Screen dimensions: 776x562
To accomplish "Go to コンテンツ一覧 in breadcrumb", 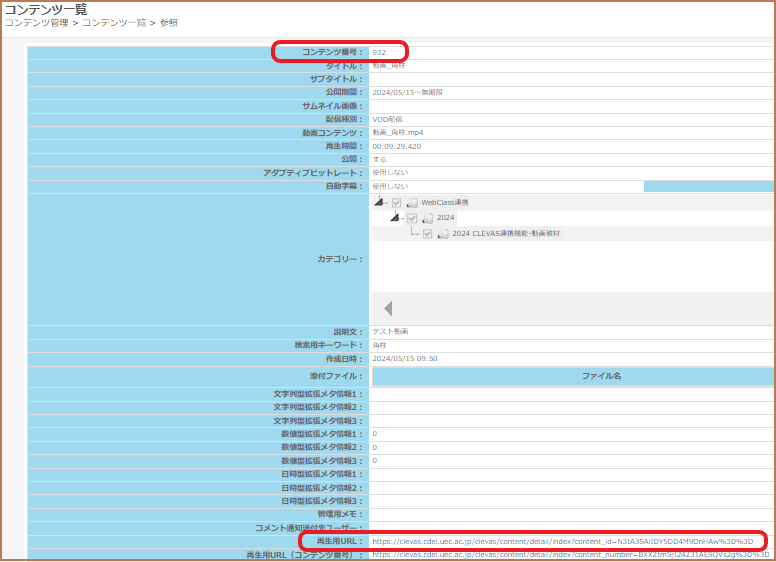I will pyautogui.click(x=113, y=22).
